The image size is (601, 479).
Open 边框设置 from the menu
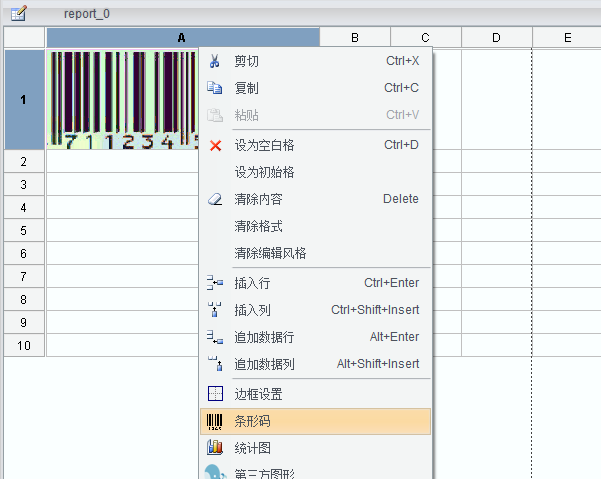tap(316, 394)
